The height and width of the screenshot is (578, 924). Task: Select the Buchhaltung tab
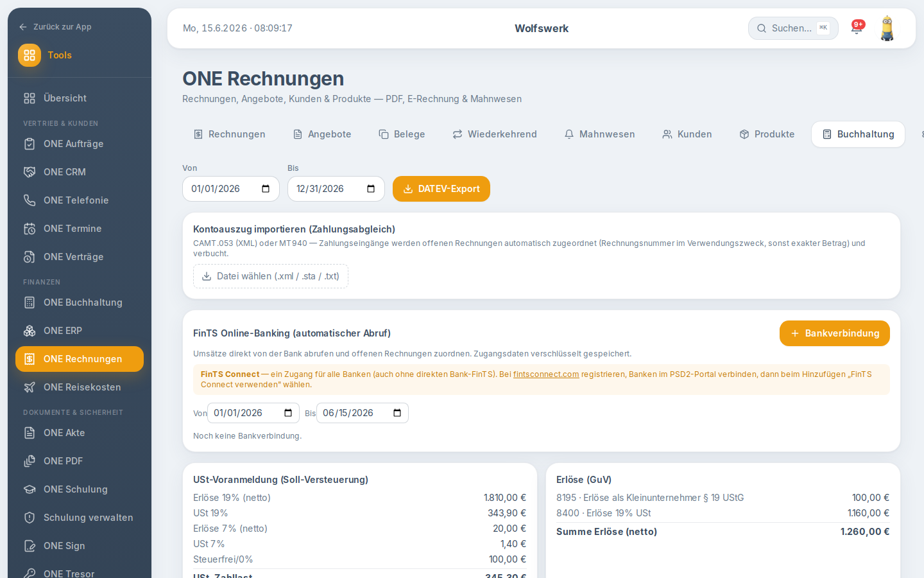(859, 134)
